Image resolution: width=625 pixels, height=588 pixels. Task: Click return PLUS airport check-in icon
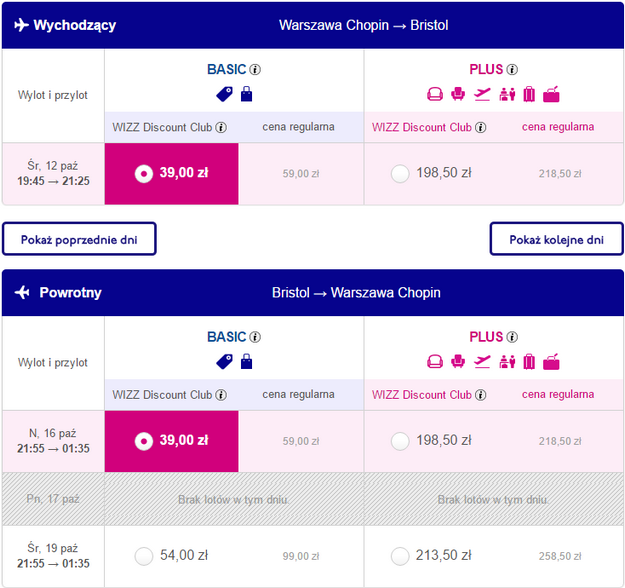pyautogui.click(x=506, y=361)
